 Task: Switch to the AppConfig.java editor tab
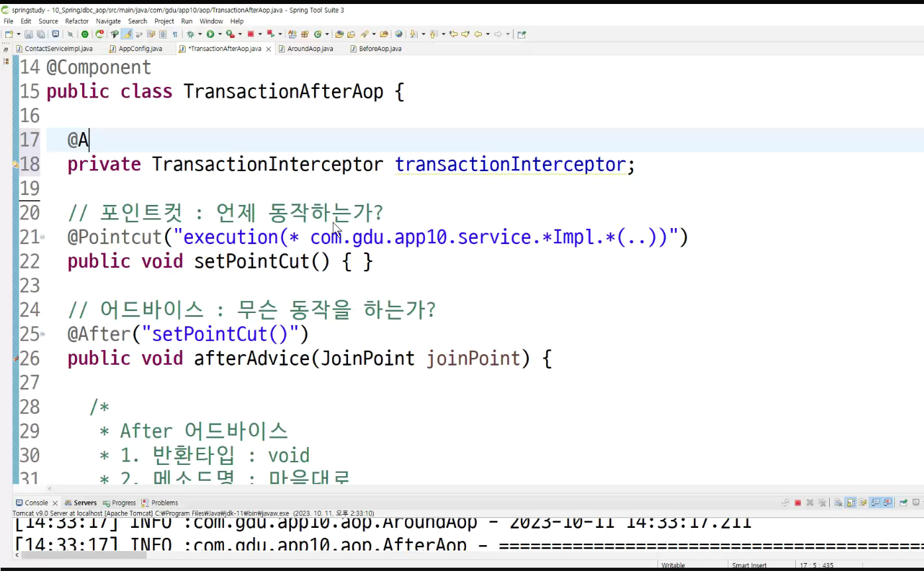pyautogui.click(x=135, y=49)
